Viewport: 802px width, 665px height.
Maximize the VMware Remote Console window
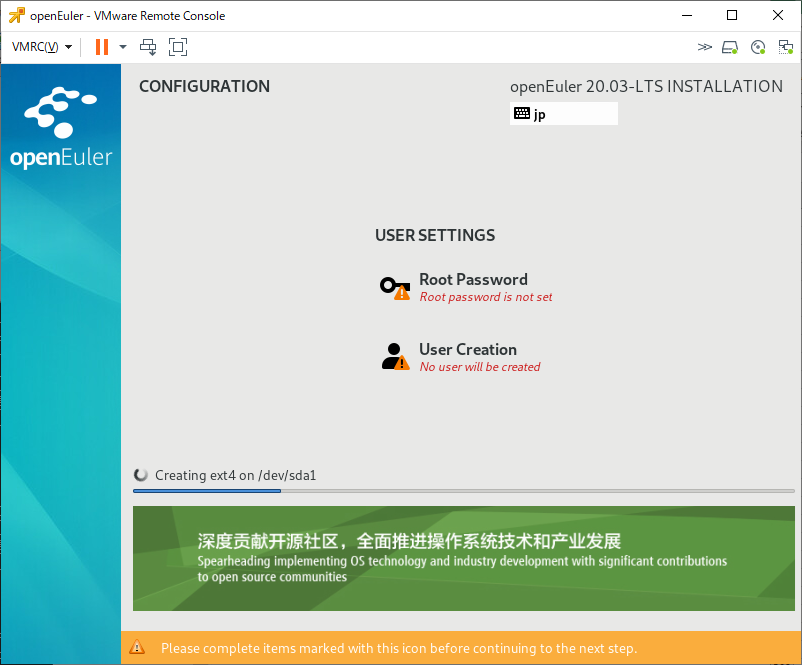tap(732, 15)
